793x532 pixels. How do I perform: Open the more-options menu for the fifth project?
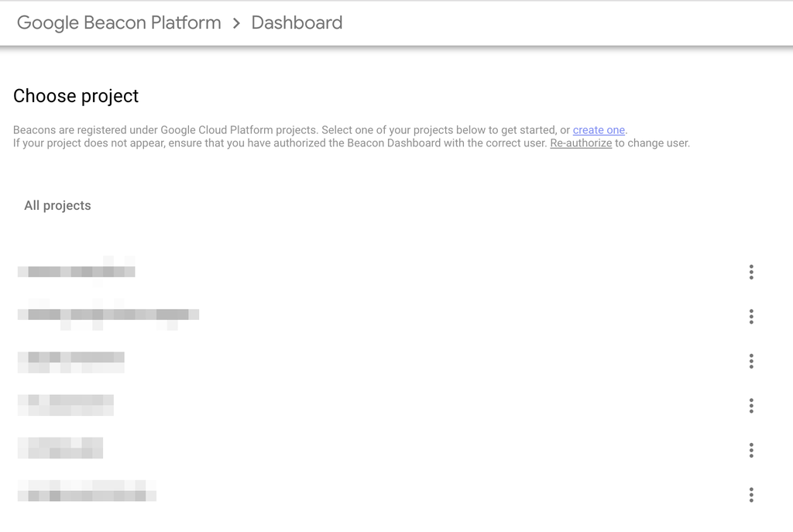coord(751,450)
